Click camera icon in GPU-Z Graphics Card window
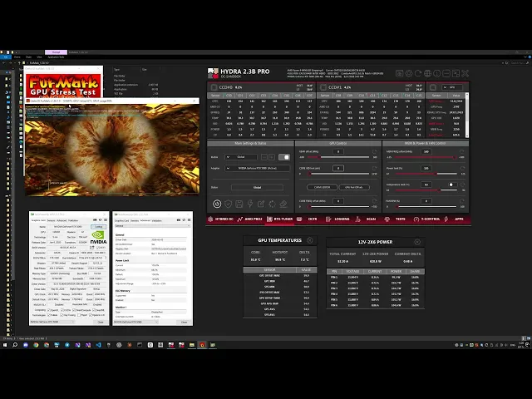 (x=95, y=220)
